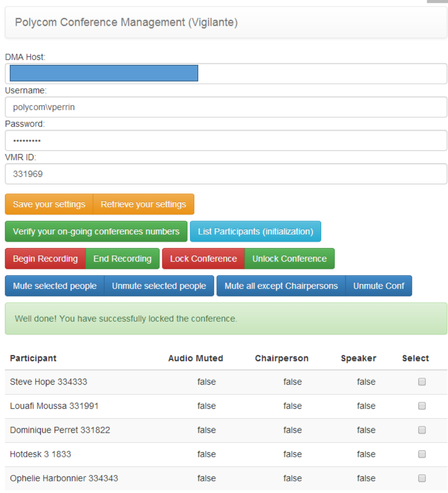Start recording with Begin Recording
The height and width of the screenshot is (493, 448).
(45, 259)
